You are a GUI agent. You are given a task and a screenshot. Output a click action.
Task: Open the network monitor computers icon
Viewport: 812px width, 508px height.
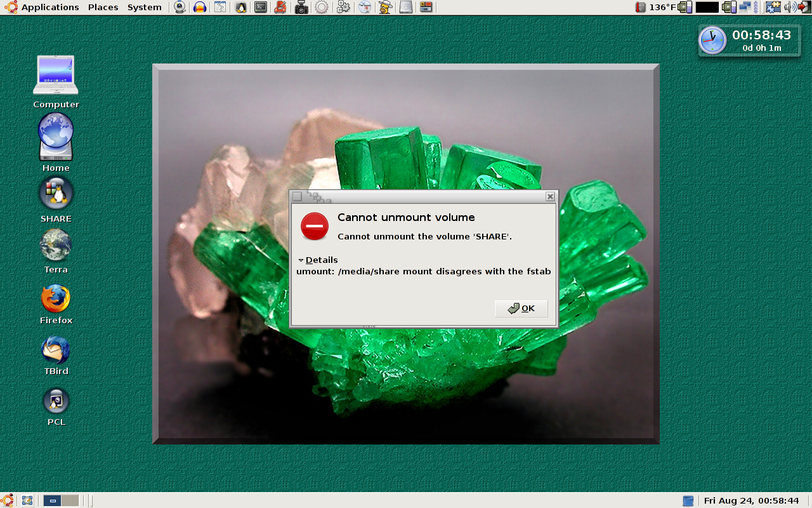pyautogui.click(x=745, y=7)
